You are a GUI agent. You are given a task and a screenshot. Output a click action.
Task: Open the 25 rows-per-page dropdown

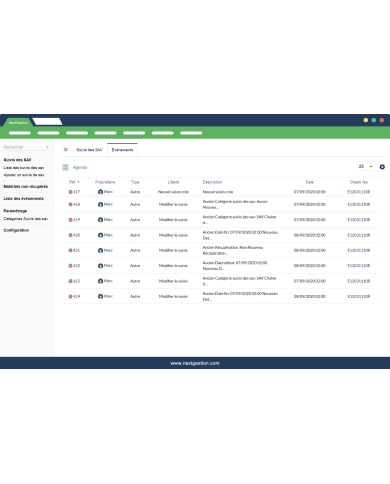[366, 166]
